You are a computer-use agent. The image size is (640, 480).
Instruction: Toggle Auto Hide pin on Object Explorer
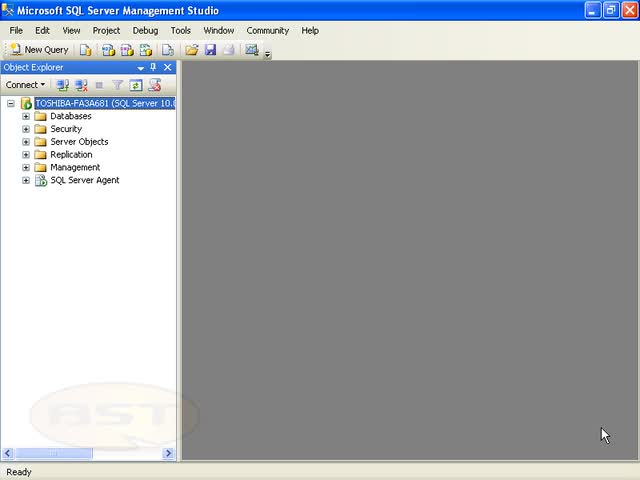click(153, 67)
